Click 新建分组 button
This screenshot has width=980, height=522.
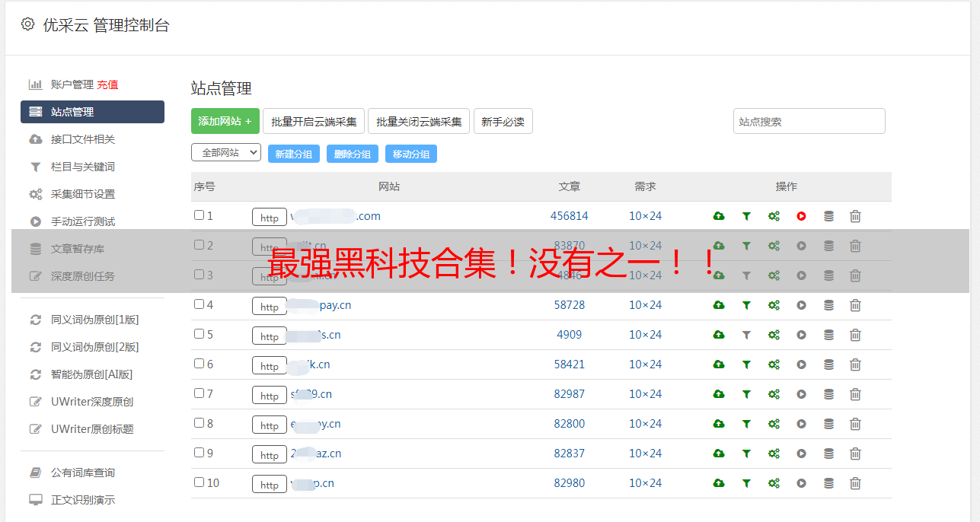(294, 154)
